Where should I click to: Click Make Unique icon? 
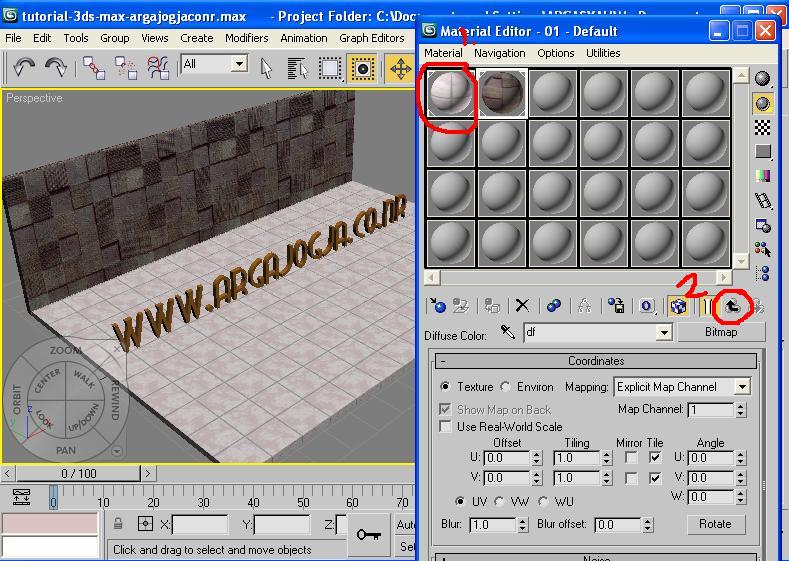(x=584, y=305)
